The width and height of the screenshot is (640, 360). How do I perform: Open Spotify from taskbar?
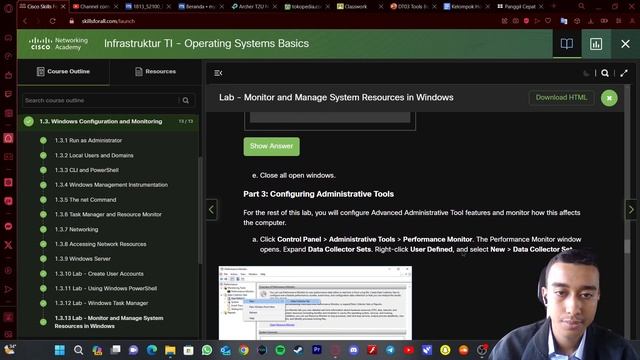click(x=280, y=350)
